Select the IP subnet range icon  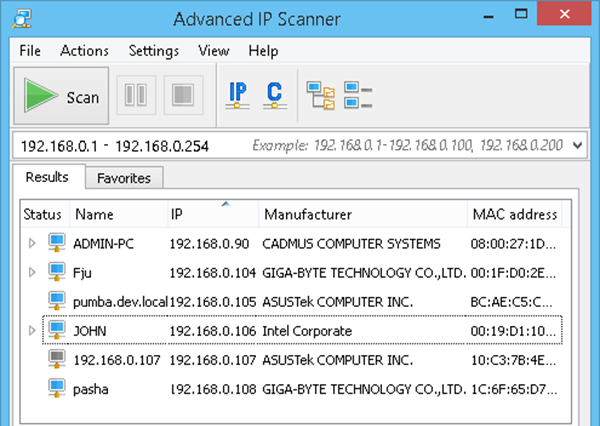(x=238, y=95)
